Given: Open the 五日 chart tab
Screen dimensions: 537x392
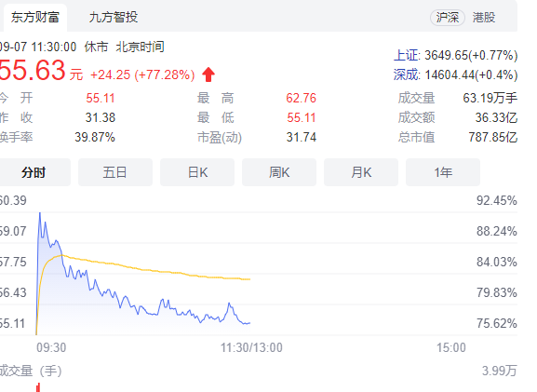Looking at the screenshot, I should pyautogui.click(x=115, y=172).
